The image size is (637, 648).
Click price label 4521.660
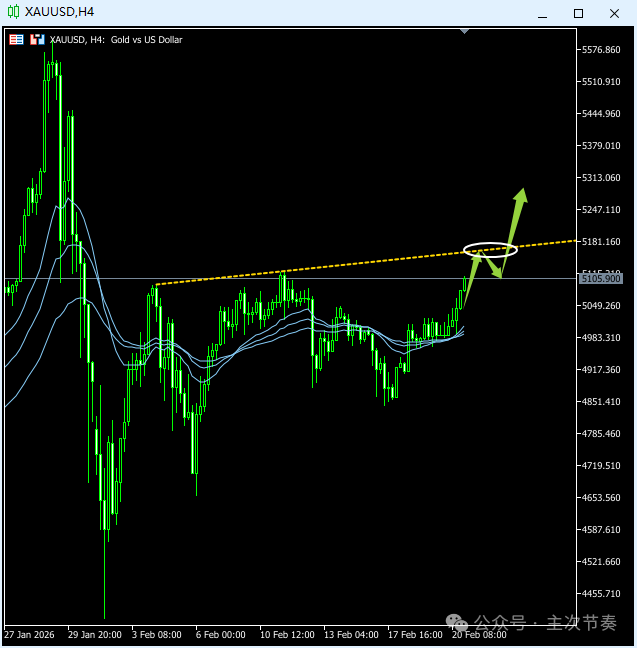click(601, 562)
